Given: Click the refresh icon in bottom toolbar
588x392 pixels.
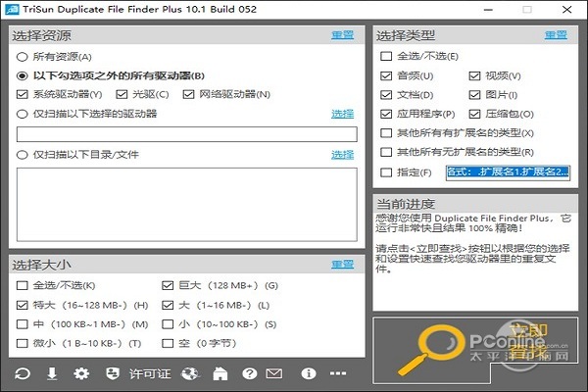Looking at the screenshot, I should [23, 373].
